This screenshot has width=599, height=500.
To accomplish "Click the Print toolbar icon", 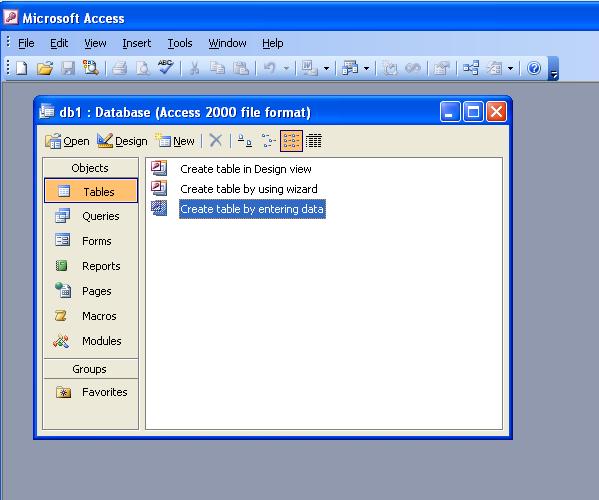I will 119,68.
